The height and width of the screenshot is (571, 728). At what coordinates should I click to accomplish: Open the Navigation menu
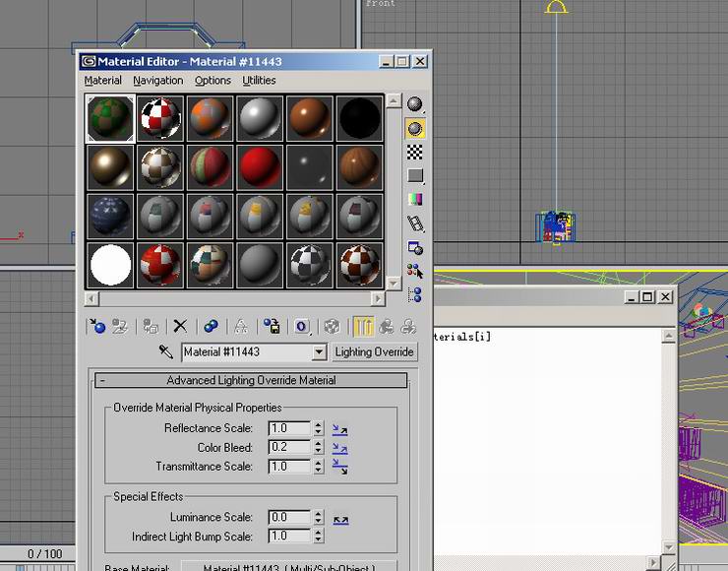click(x=158, y=81)
